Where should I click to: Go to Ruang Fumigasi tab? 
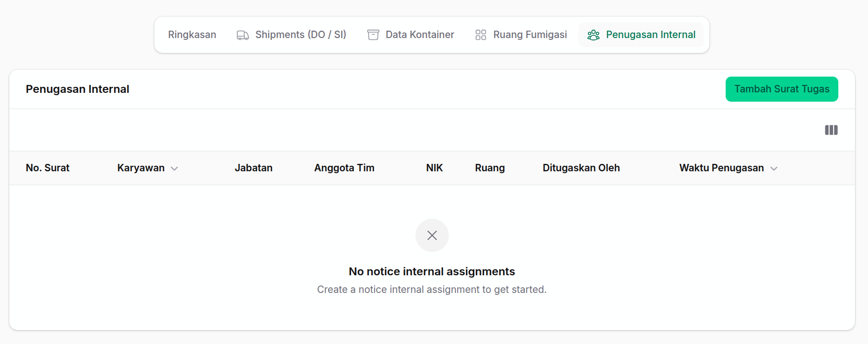521,35
